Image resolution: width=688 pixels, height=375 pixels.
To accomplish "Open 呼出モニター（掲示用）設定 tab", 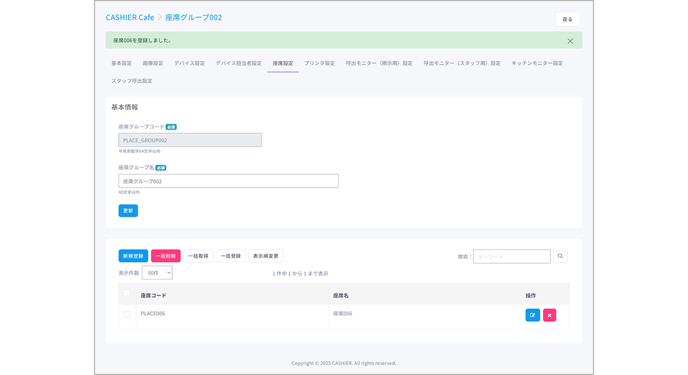I will tap(379, 63).
